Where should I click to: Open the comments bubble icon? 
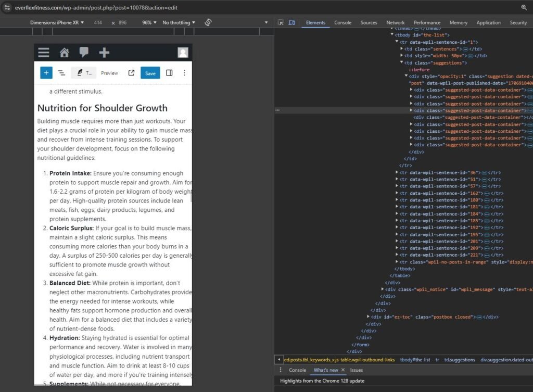(x=84, y=52)
